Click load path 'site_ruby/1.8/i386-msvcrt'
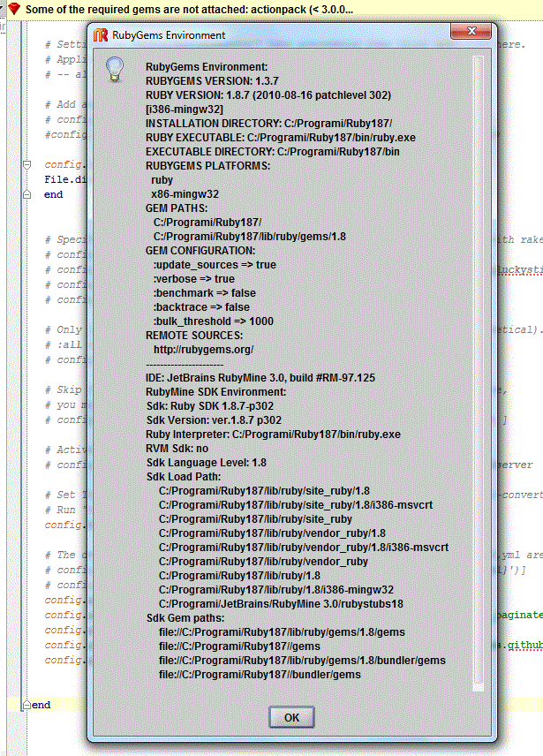 click(296, 505)
